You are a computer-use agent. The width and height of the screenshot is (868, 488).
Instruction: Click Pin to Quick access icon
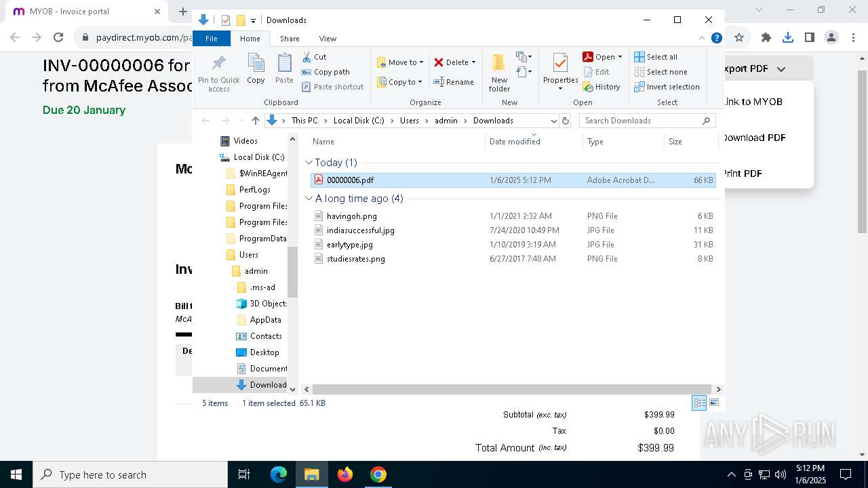pos(218,74)
